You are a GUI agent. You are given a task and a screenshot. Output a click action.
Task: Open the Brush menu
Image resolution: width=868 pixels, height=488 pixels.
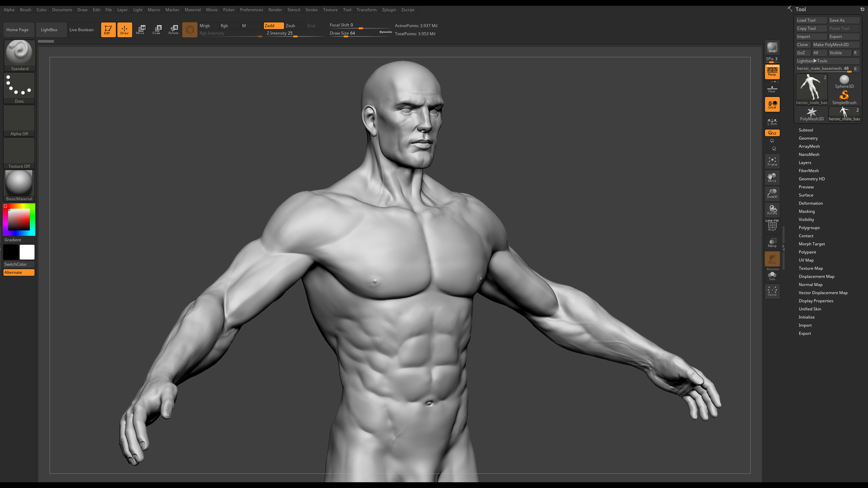click(26, 10)
